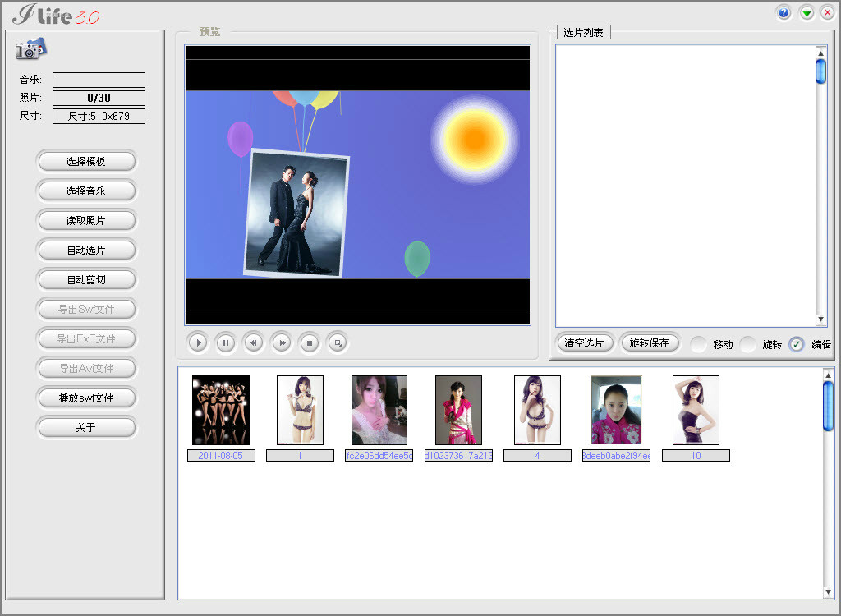Clear selections with 清空选片
Screen dimensions: 841x616
pos(584,342)
